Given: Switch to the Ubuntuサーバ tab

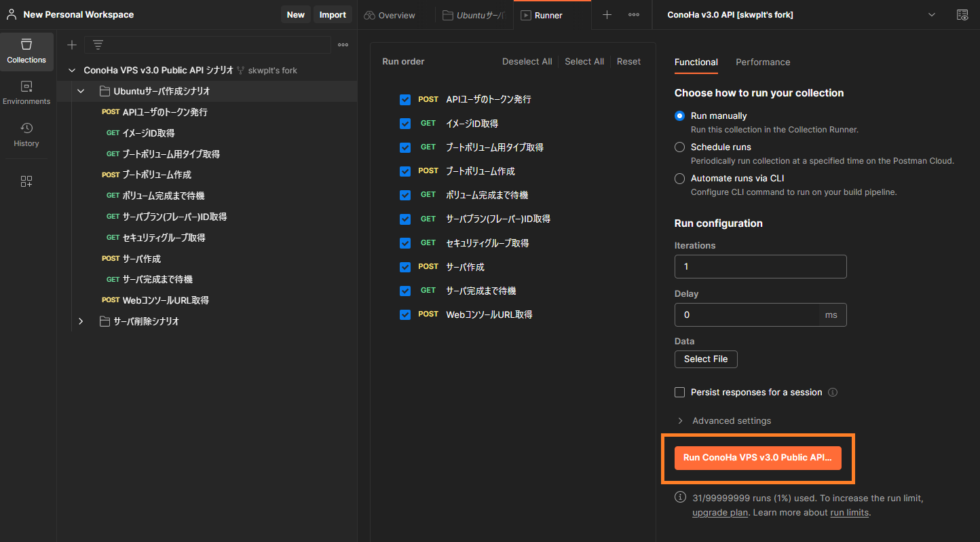Looking at the screenshot, I should tap(474, 15).
